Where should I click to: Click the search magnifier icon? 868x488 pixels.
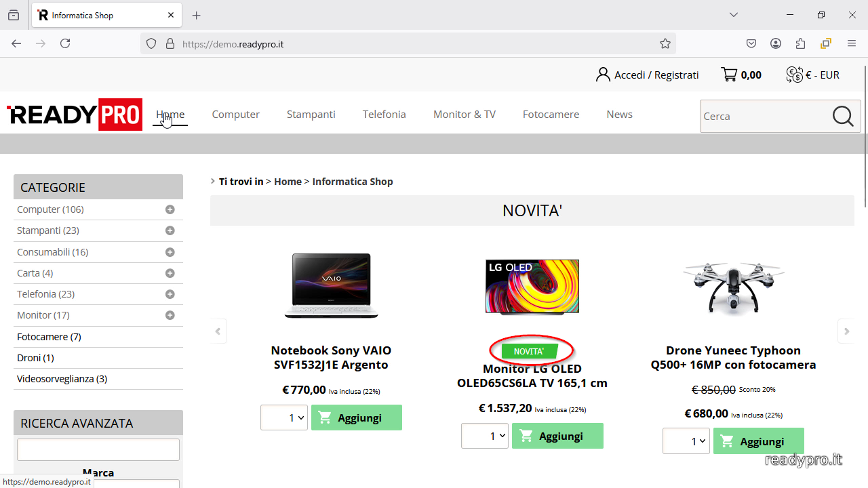pos(843,116)
